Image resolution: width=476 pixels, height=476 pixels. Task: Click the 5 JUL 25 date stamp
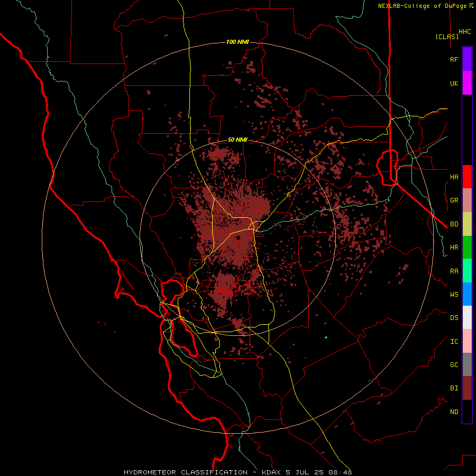pyautogui.click(x=305, y=472)
